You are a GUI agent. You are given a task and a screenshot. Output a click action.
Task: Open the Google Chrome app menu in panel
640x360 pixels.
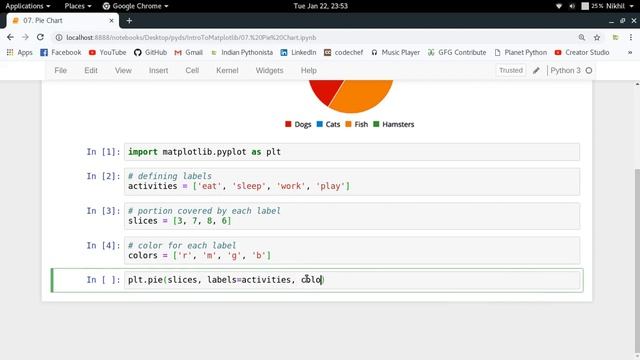pos(135,6)
